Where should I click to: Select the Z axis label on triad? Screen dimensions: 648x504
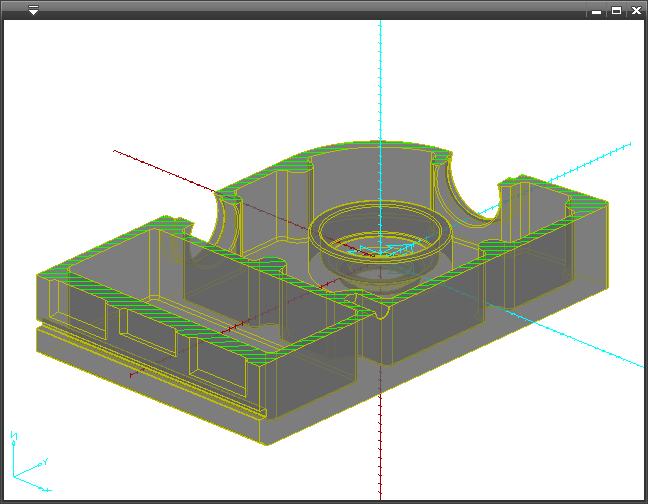(x=14, y=436)
